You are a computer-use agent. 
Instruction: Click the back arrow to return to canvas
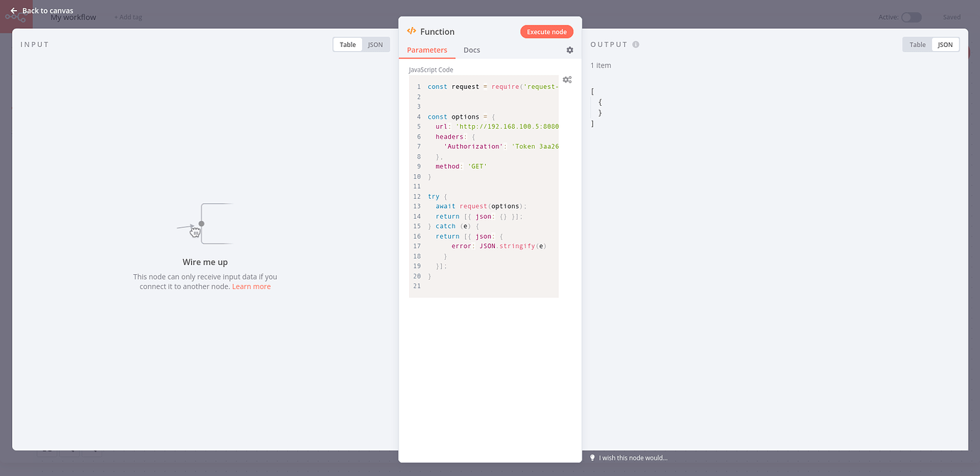[x=13, y=11]
